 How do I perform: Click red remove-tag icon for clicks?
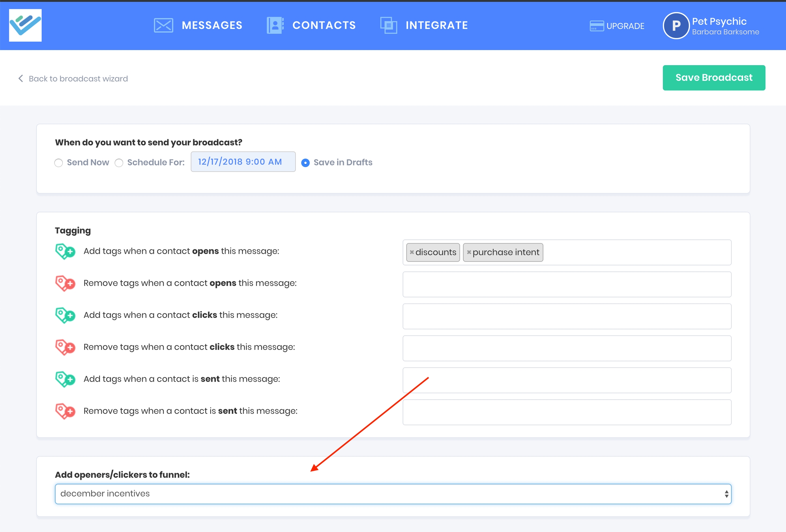coord(65,347)
